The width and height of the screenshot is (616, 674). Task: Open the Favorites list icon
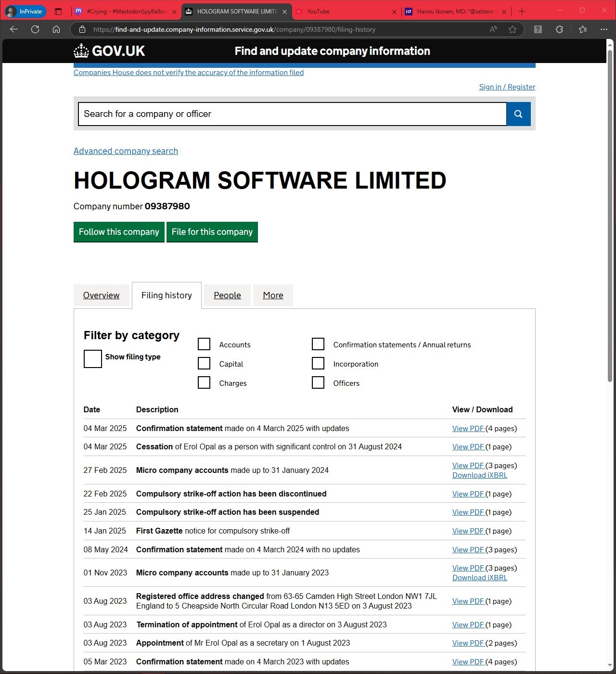point(583,29)
